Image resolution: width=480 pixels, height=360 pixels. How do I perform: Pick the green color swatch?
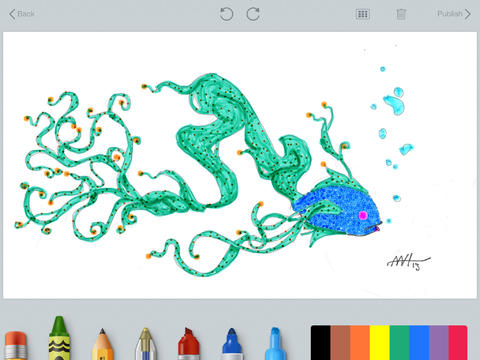(399, 343)
